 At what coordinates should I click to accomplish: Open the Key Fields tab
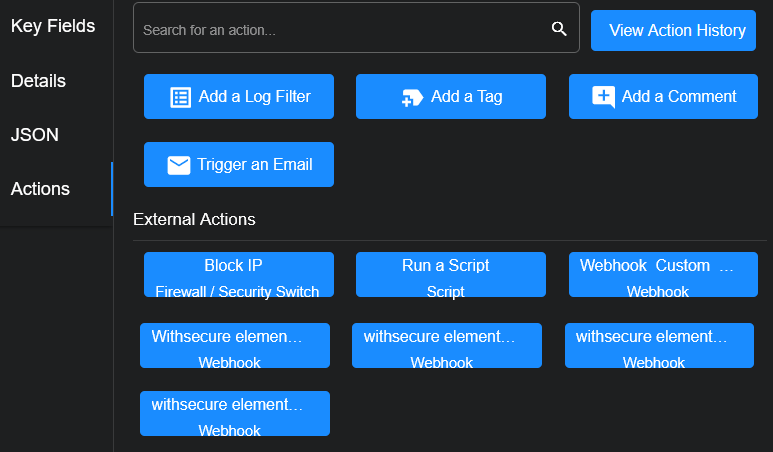coord(53,26)
